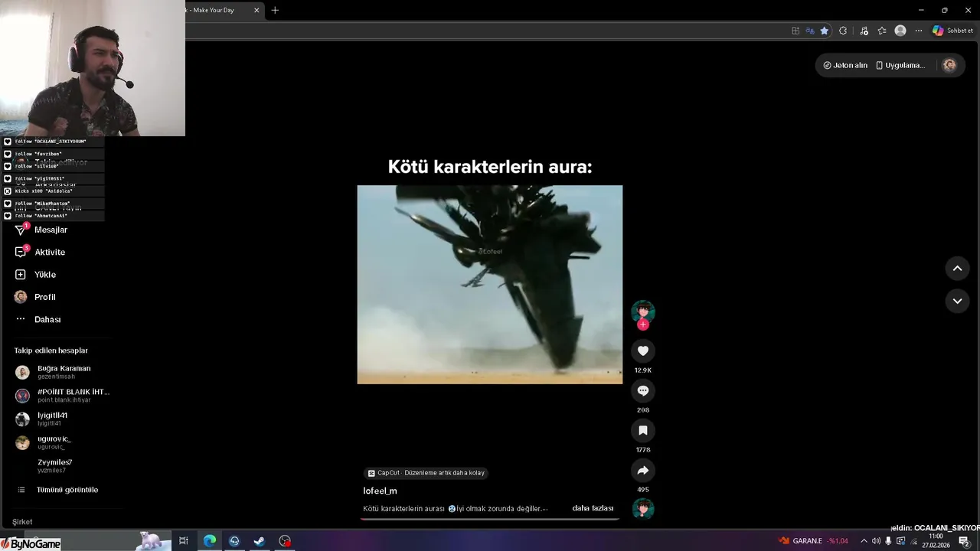Click the microphone tray icon
Screen dimensions: 980x551
coord(888,541)
